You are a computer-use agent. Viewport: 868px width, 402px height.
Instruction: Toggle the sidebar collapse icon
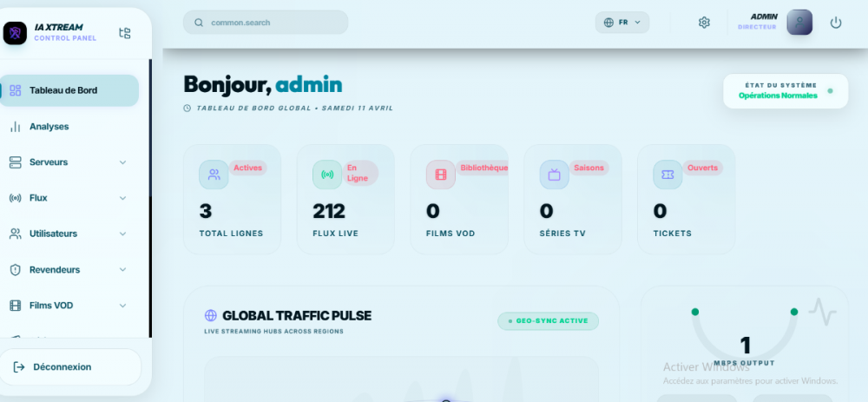[125, 33]
